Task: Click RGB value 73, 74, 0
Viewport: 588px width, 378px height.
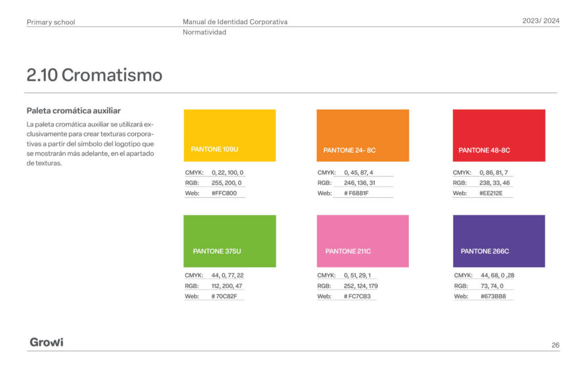Action: coord(492,286)
